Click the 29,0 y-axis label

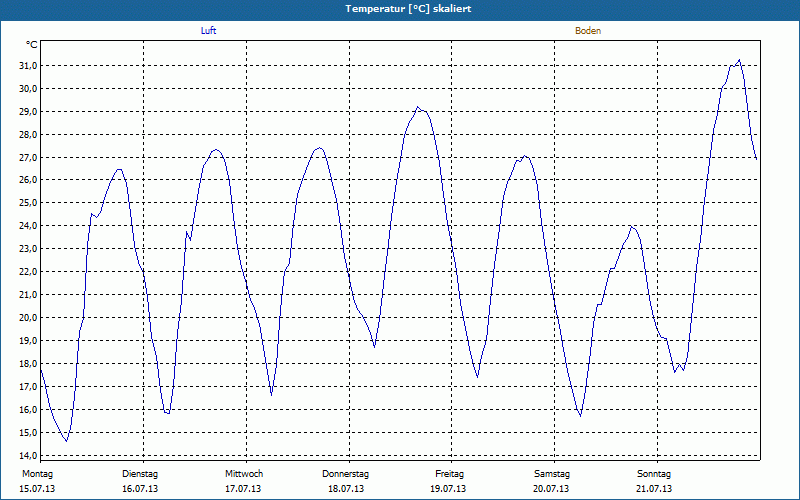click(28, 111)
